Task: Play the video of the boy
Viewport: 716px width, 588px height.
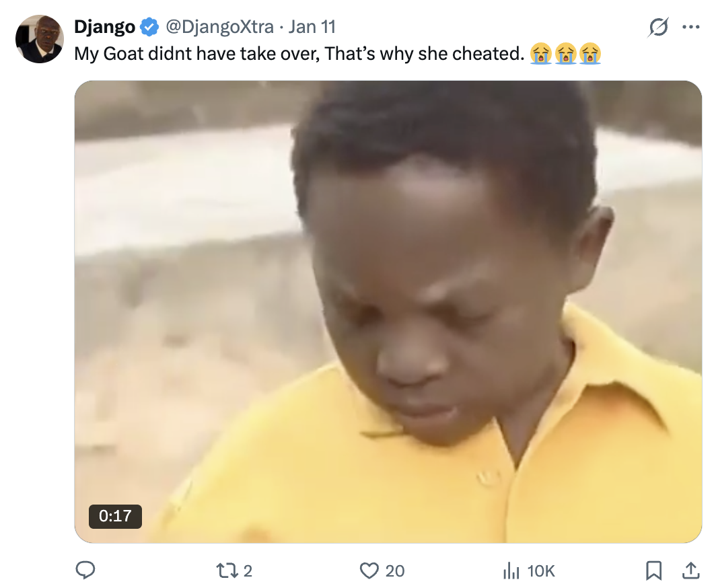Action: pyautogui.click(x=388, y=311)
